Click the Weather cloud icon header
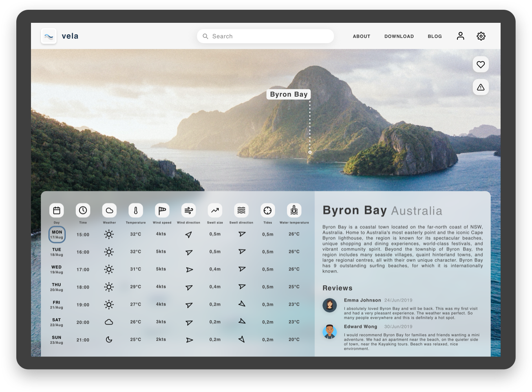This screenshot has height=392, width=532. (x=109, y=210)
